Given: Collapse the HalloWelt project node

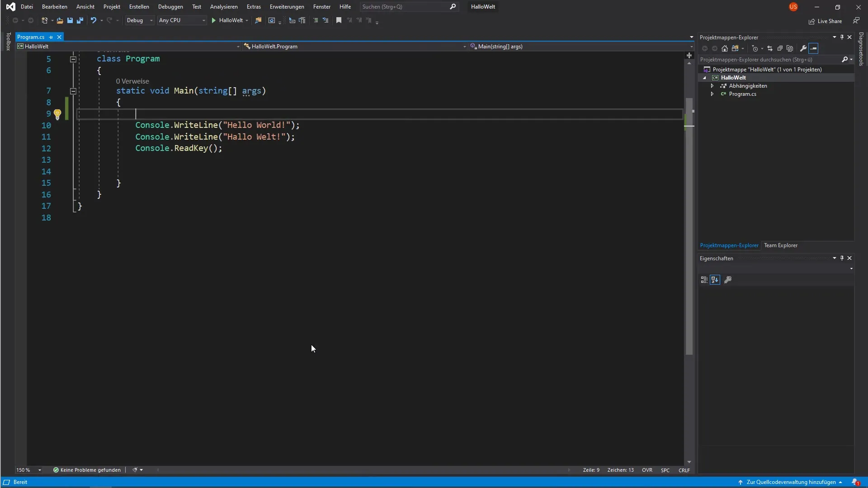Looking at the screenshot, I should click(704, 78).
